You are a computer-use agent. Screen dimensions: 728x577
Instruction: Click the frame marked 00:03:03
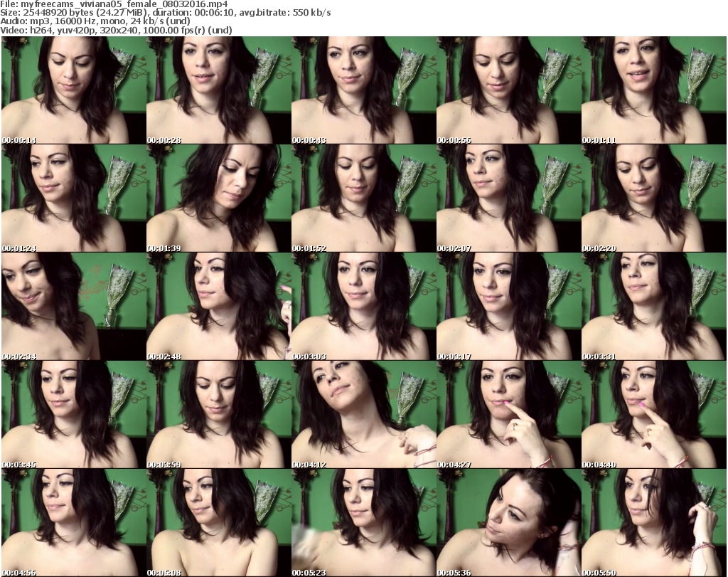[x=363, y=306]
